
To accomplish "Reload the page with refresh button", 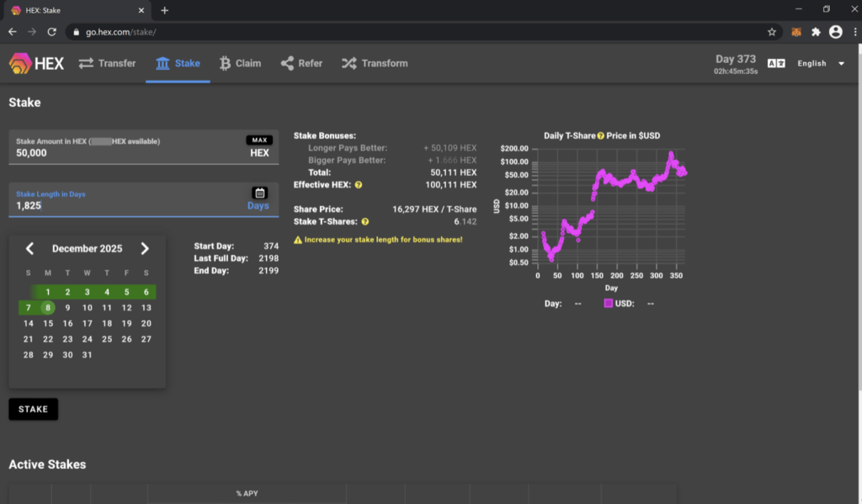I will tap(52, 32).
